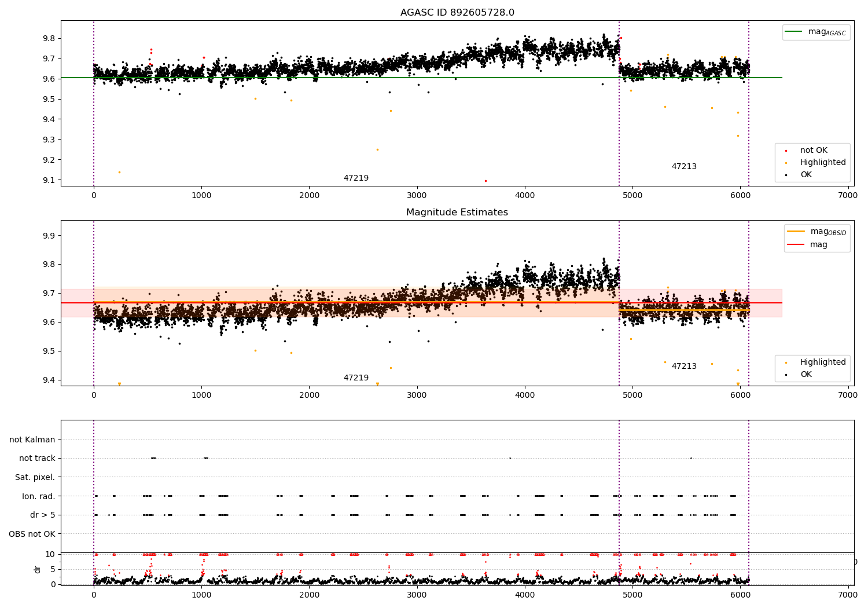
Task: Click the 9.1 y-tick in top plot
Action: [49, 181]
